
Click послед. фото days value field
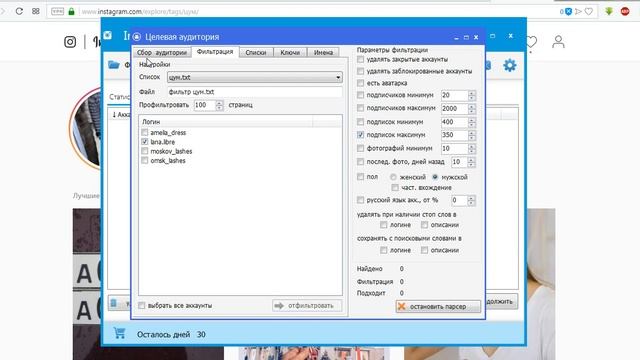pyautogui.click(x=459, y=162)
